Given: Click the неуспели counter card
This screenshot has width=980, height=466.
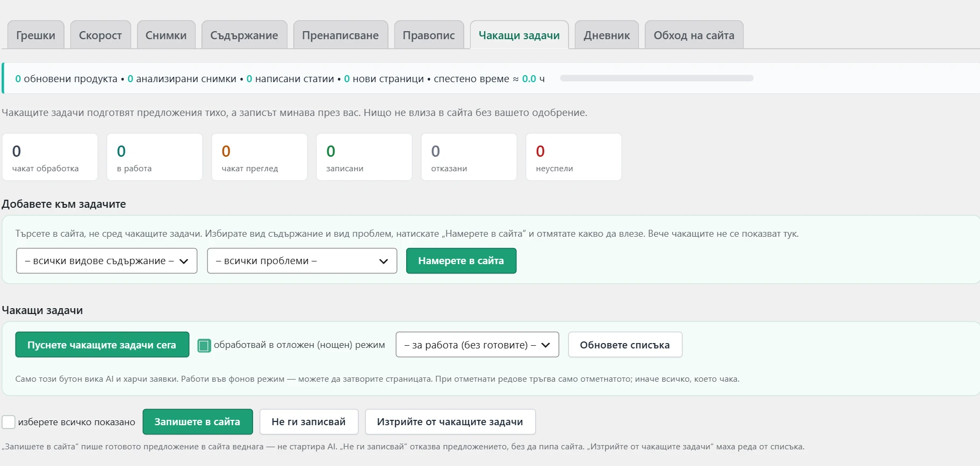Looking at the screenshot, I should pyautogui.click(x=574, y=157).
